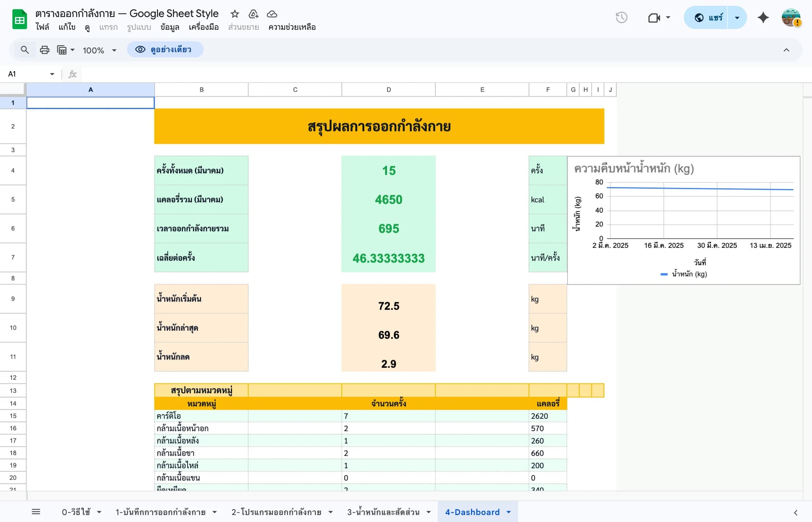This screenshot has width=812, height=522.
Task: Open the แทรก insert menu
Action: click(109, 27)
